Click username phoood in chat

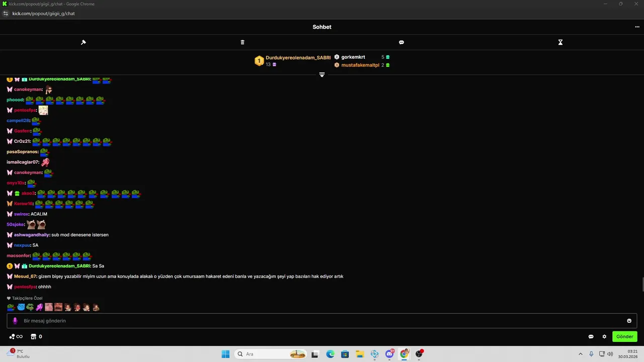coord(15,100)
